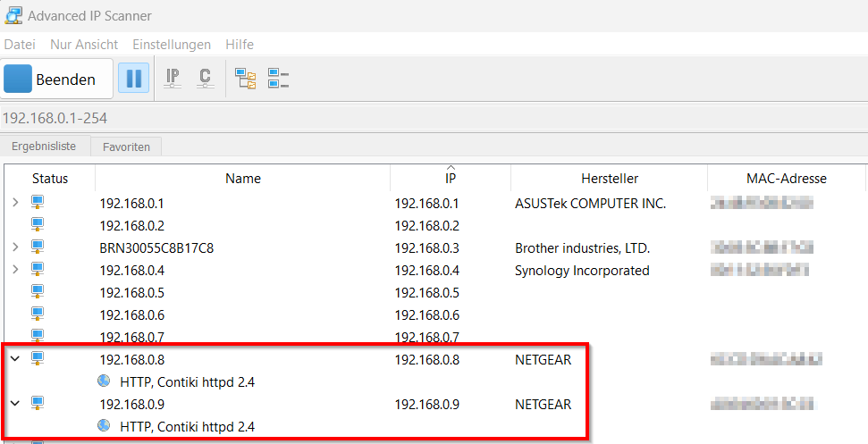Select the name 192.168.0.6
868x444 pixels.
[x=131, y=315]
